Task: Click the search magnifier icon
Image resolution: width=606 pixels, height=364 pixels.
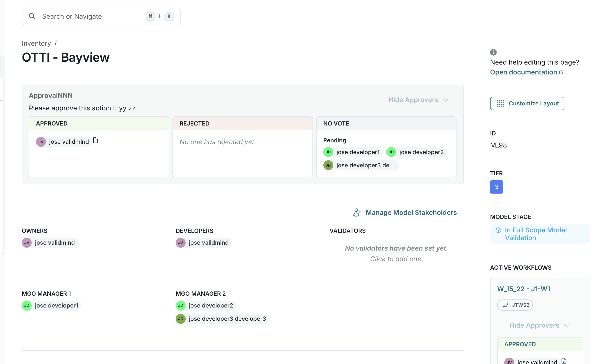Action: tap(32, 16)
